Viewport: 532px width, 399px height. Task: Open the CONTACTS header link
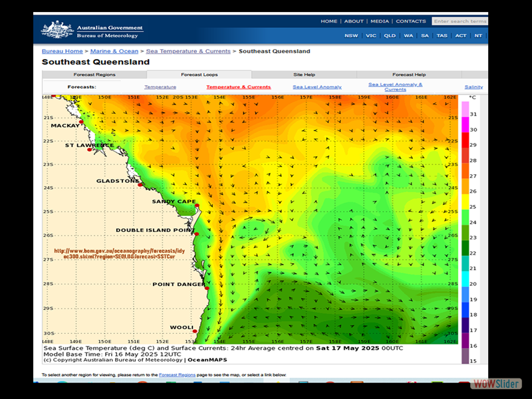[411, 21]
